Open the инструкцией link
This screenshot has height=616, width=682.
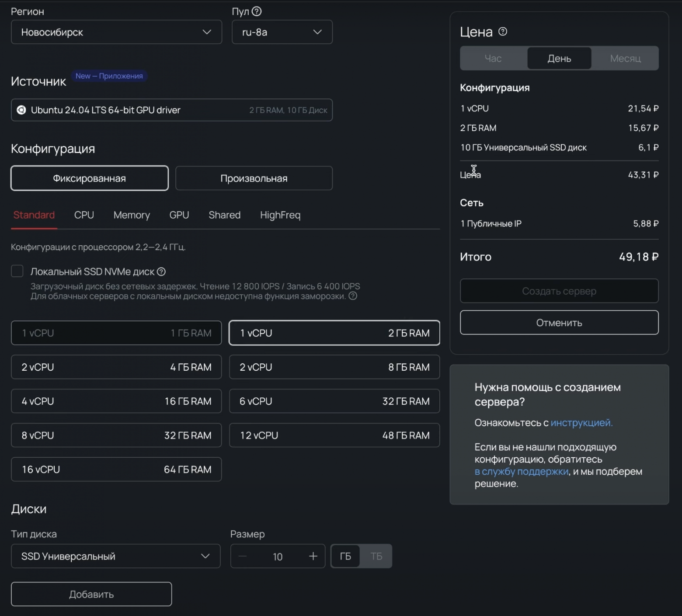[x=581, y=423]
